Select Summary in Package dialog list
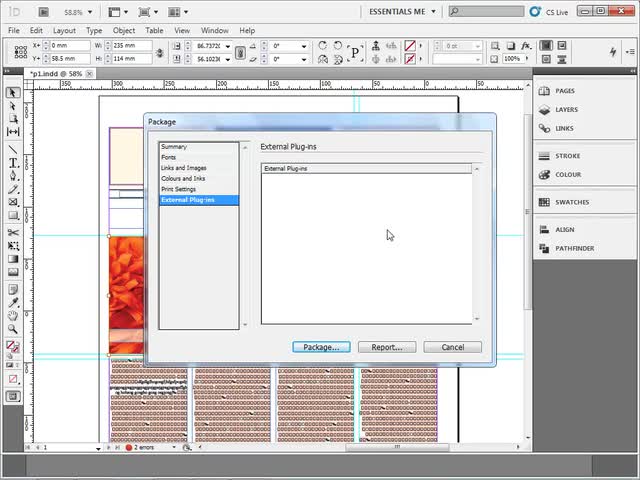The height and width of the screenshot is (480, 640). pyautogui.click(x=199, y=147)
